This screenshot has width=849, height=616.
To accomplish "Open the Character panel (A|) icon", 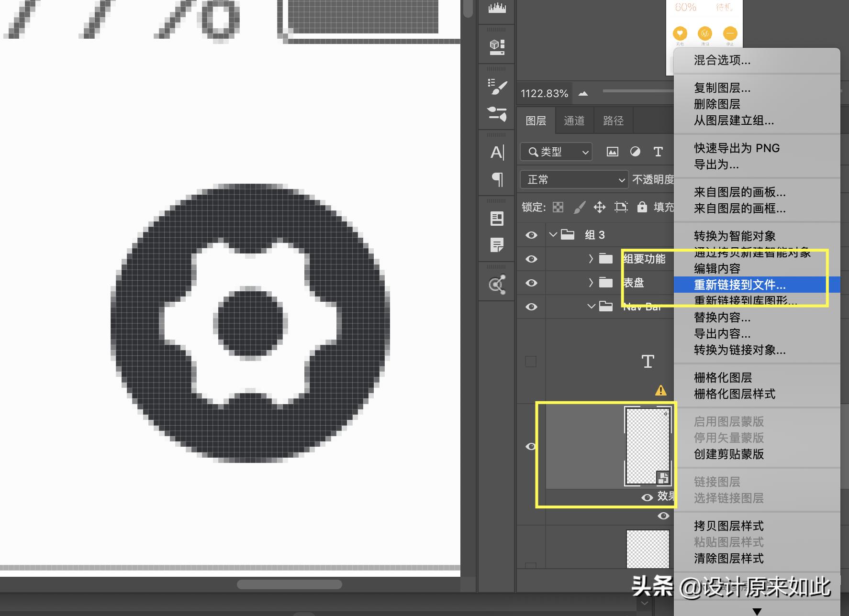I will coord(497,152).
